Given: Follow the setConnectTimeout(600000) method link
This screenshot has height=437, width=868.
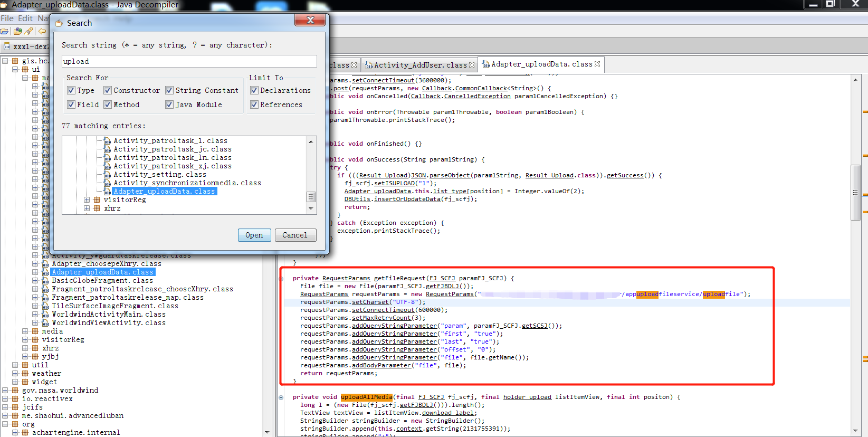Looking at the screenshot, I should pyautogui.click(x=384, y=310).
